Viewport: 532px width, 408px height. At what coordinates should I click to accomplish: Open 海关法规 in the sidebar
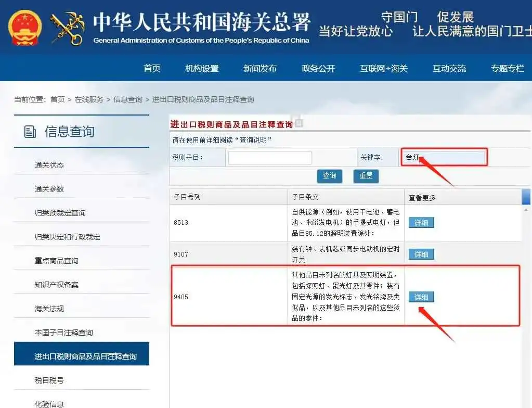(49, 309)
